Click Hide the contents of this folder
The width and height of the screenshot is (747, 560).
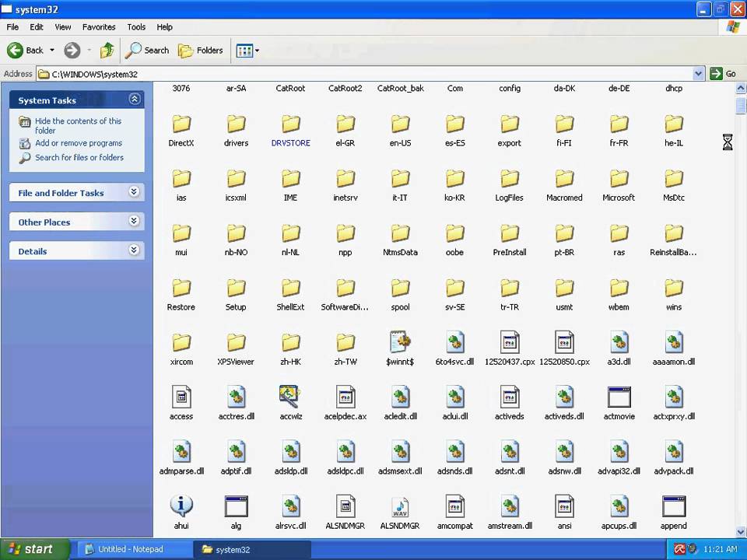(x=78, y=126)
